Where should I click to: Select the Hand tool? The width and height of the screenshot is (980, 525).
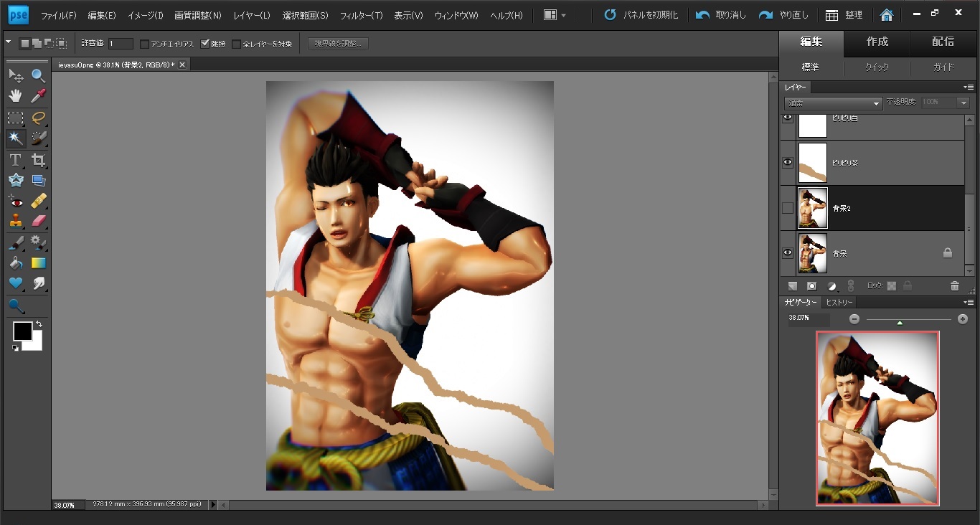[15, 96]
